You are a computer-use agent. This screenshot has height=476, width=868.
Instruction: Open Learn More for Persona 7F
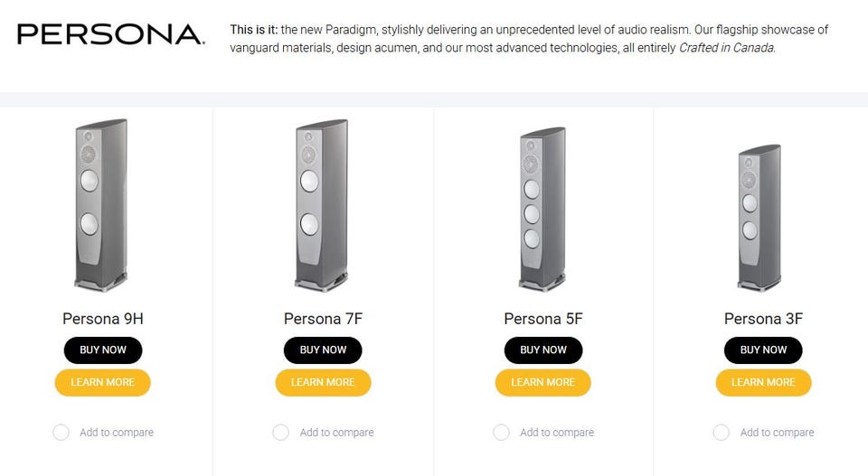323,382
